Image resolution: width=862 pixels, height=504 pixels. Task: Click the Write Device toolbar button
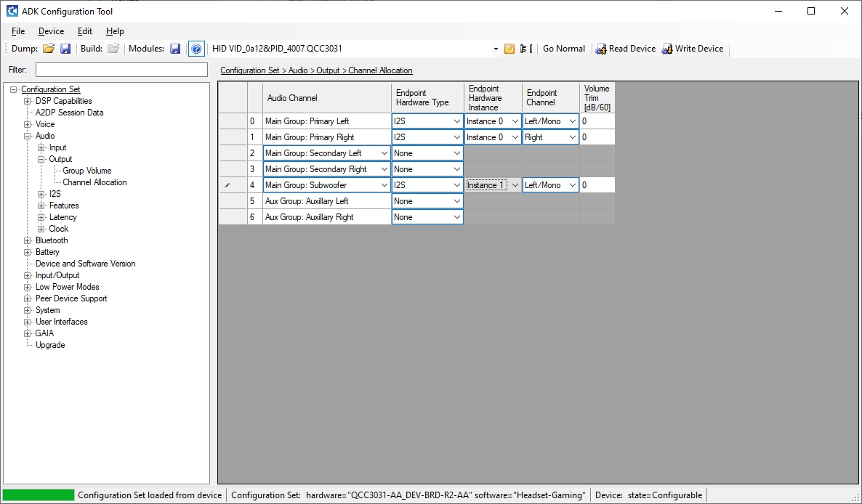click(692, 49)
